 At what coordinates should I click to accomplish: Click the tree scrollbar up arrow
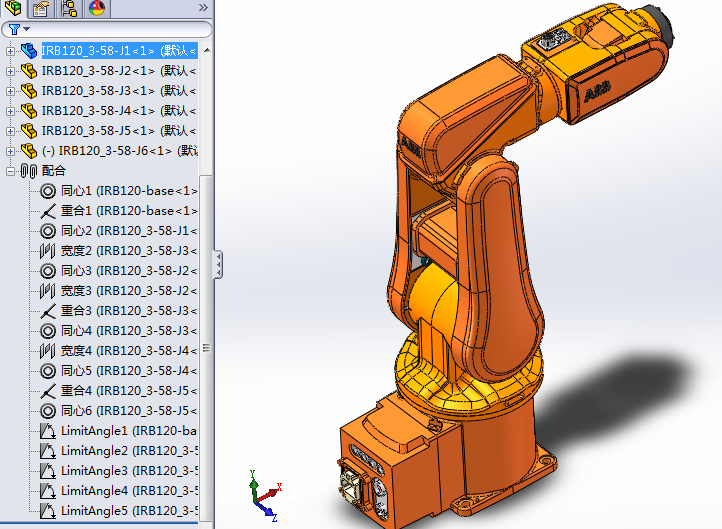coord(207,50)
